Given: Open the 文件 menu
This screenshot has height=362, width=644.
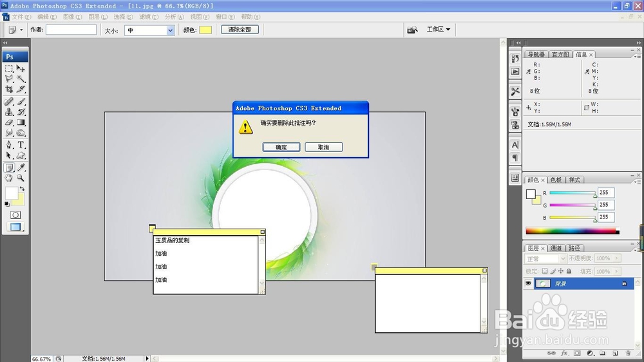Looking at the screenshot, I should pyautogui.click(x=21, y=17).
